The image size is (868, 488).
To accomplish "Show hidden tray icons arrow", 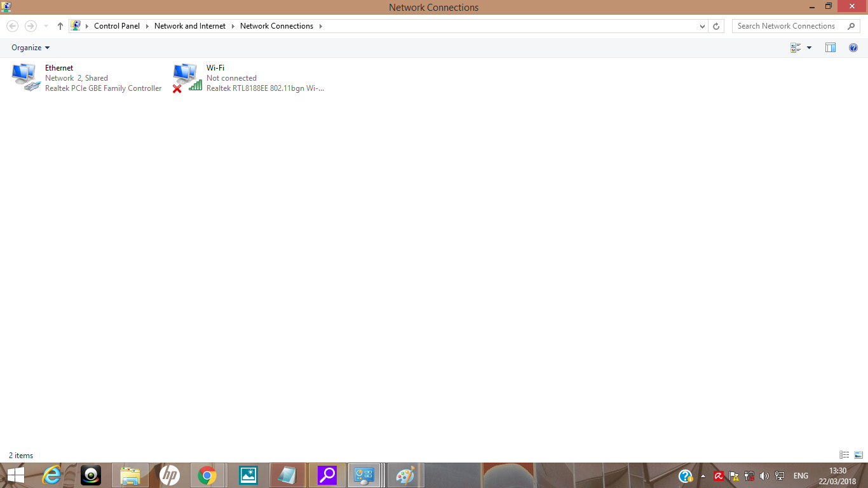I will tap(703, 476).
